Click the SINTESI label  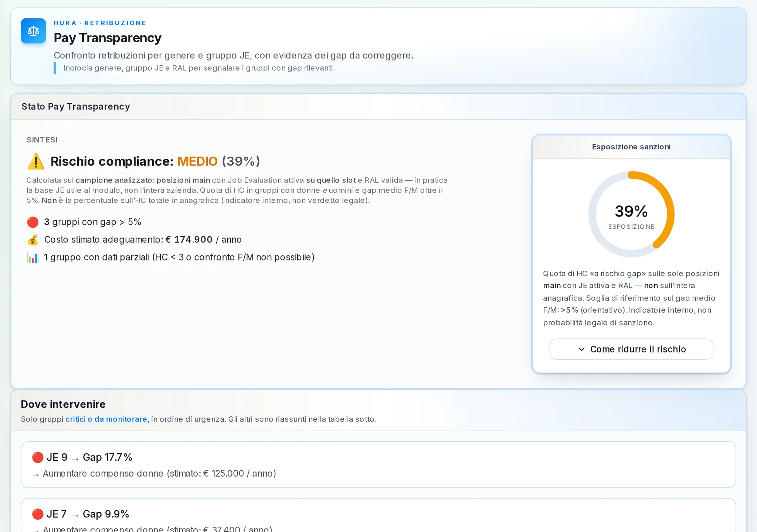pos(42,140)
